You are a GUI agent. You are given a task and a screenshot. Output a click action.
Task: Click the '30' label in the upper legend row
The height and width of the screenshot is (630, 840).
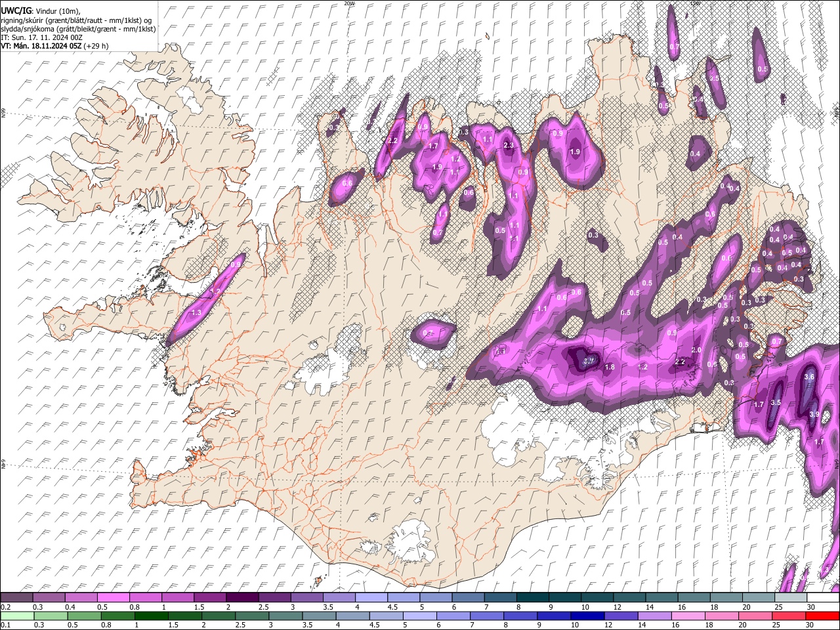point(811,607)
